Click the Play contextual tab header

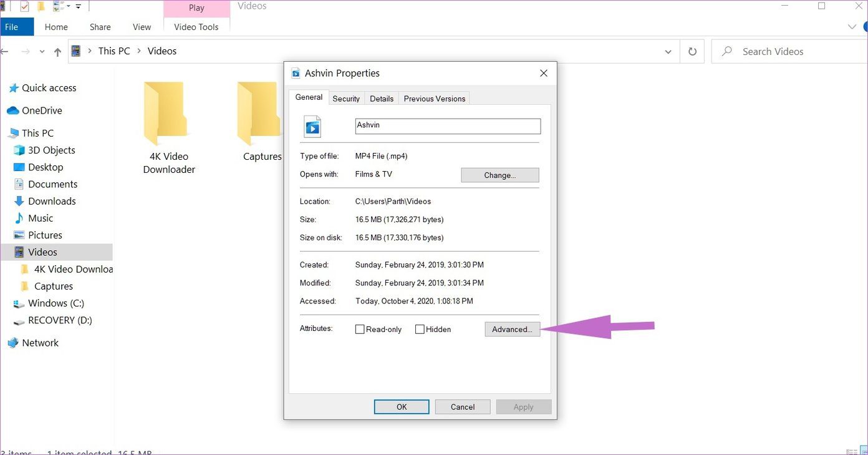tap(196, 8)
